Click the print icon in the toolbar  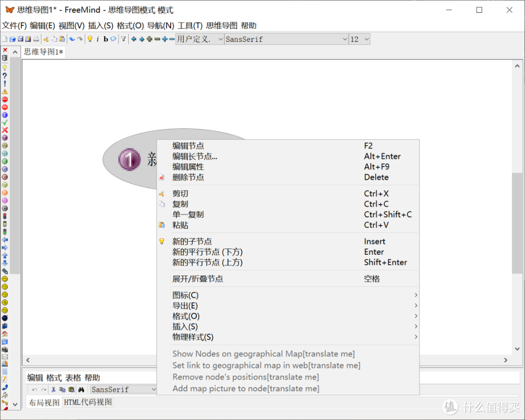[36, 39]
